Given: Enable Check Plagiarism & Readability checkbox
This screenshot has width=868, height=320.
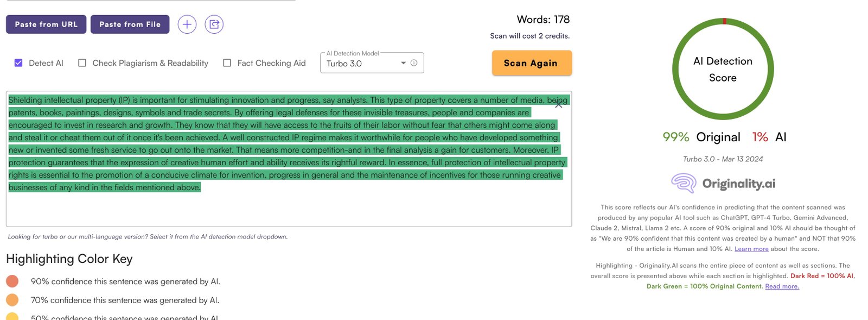Looking at the screenshot, I should click(x=82, y=63).
